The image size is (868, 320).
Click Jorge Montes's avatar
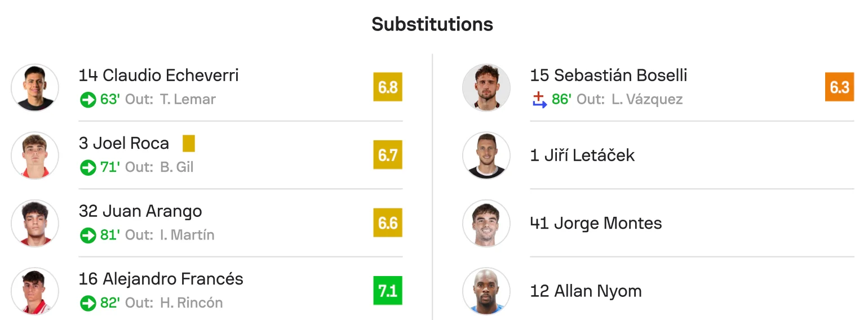(x=486, y=223)
